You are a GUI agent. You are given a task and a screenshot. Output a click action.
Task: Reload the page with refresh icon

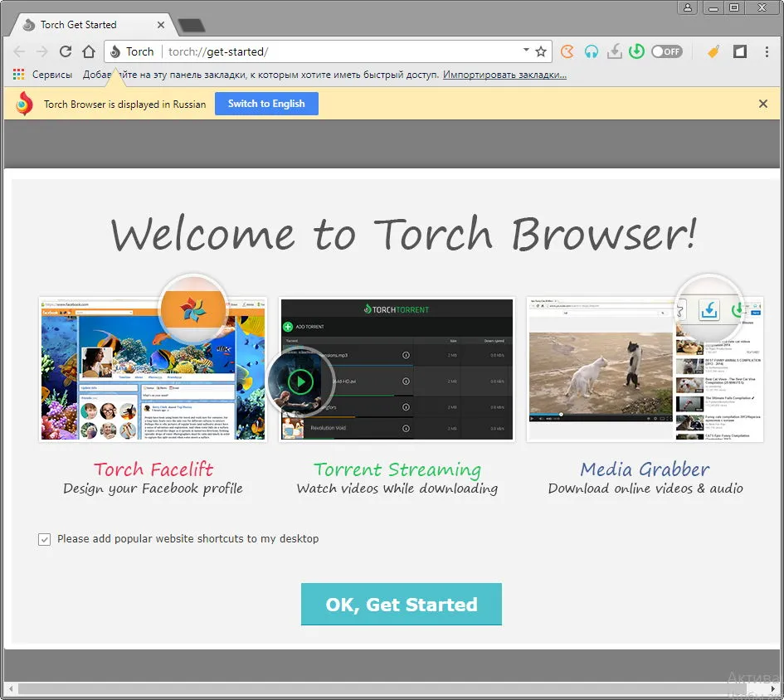tap(66, 51)
